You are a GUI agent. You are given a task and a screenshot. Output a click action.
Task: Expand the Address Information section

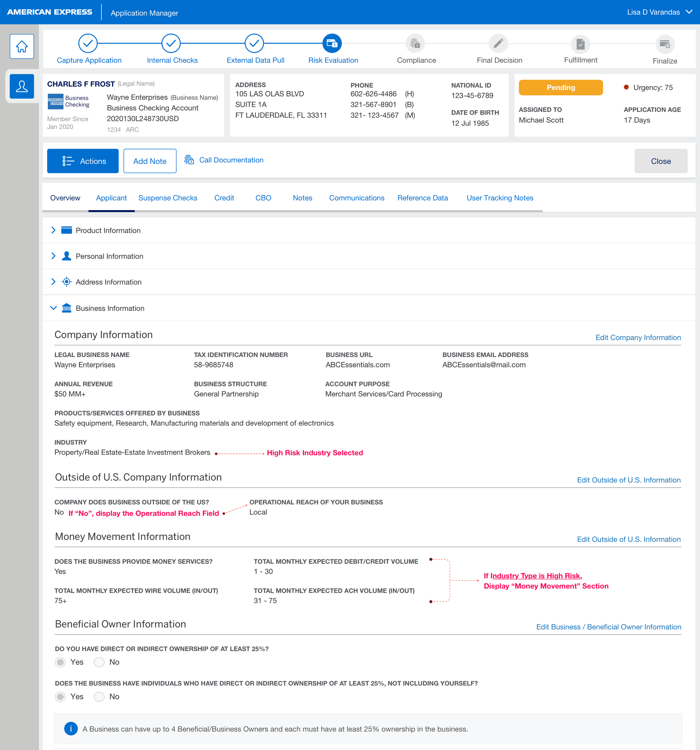54,282
